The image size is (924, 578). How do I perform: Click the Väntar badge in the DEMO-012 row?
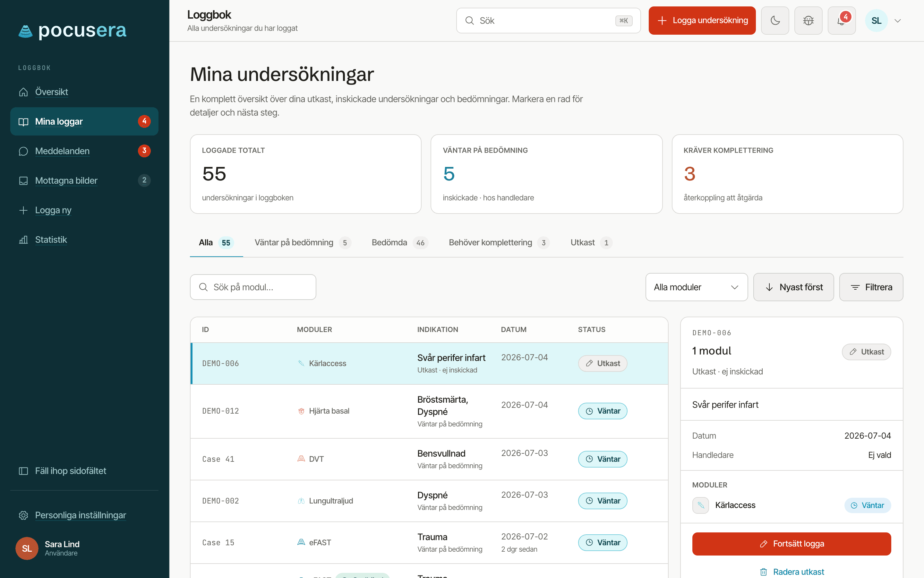click(603, 411)
